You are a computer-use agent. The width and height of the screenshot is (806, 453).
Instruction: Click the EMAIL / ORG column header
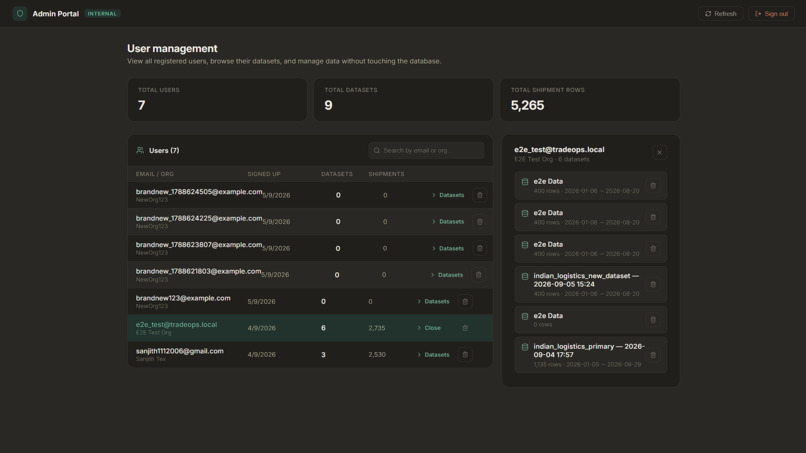point(155,174)
